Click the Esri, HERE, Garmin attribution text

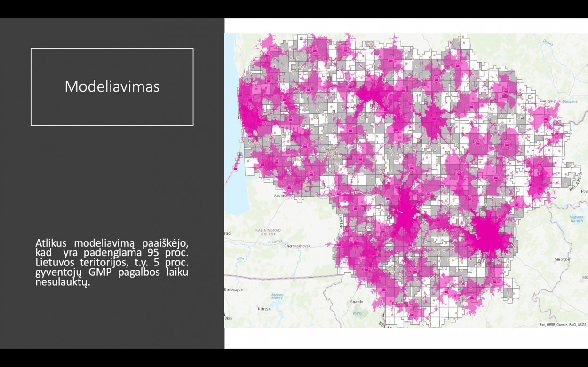(x=563, y=324)
